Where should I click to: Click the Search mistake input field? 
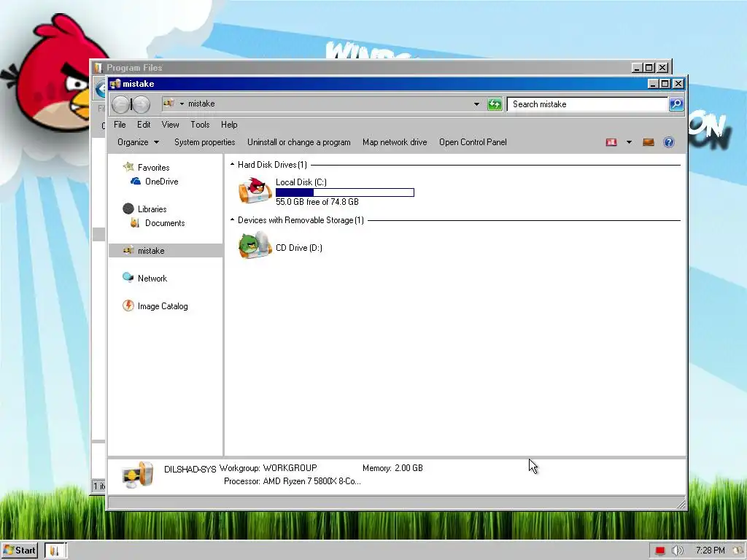tap(587, 104)
